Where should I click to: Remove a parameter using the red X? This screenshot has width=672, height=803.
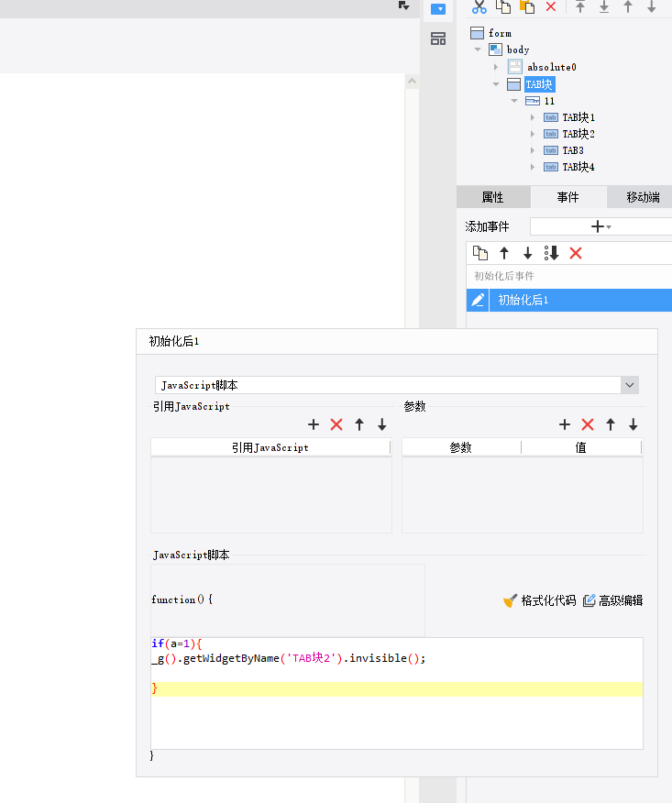(588, 424)
